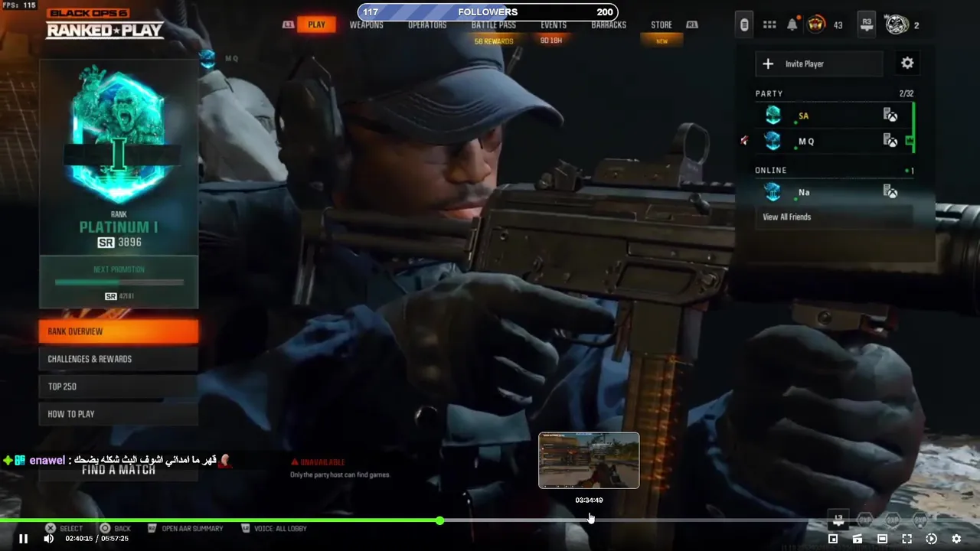The height and width of the screenshot is (551, 980).
Task: Click BACK button prompt
Action: click(x=116, y=528)
